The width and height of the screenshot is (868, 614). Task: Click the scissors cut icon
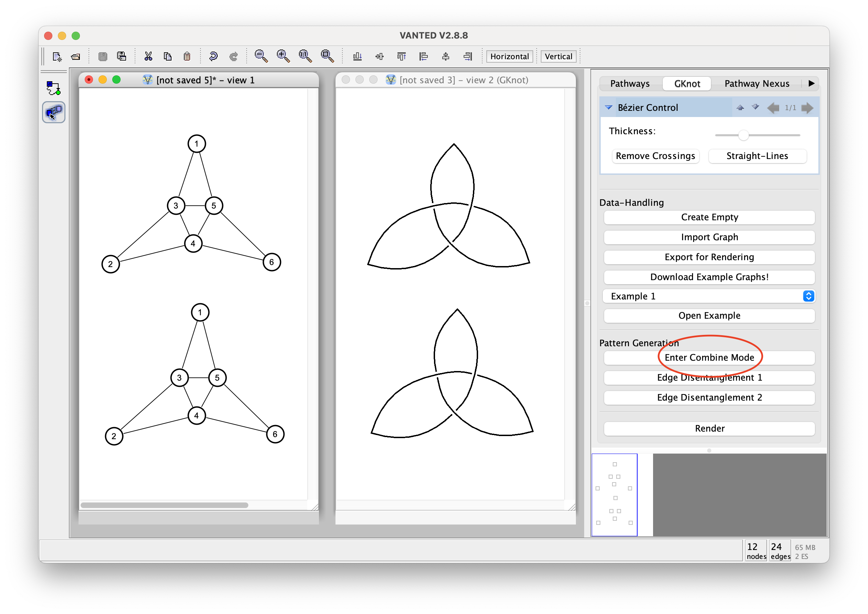click(x=148, y=57)
